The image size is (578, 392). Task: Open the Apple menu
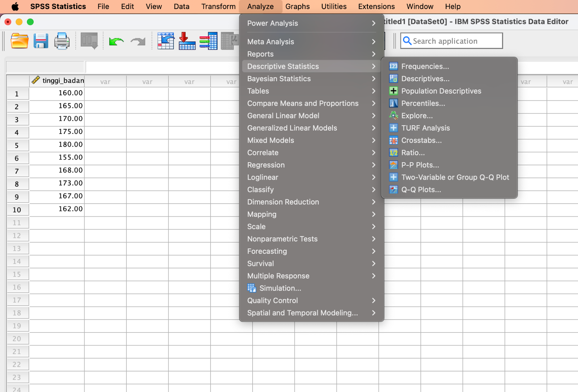pyautogui.click(x=15, y=6)
